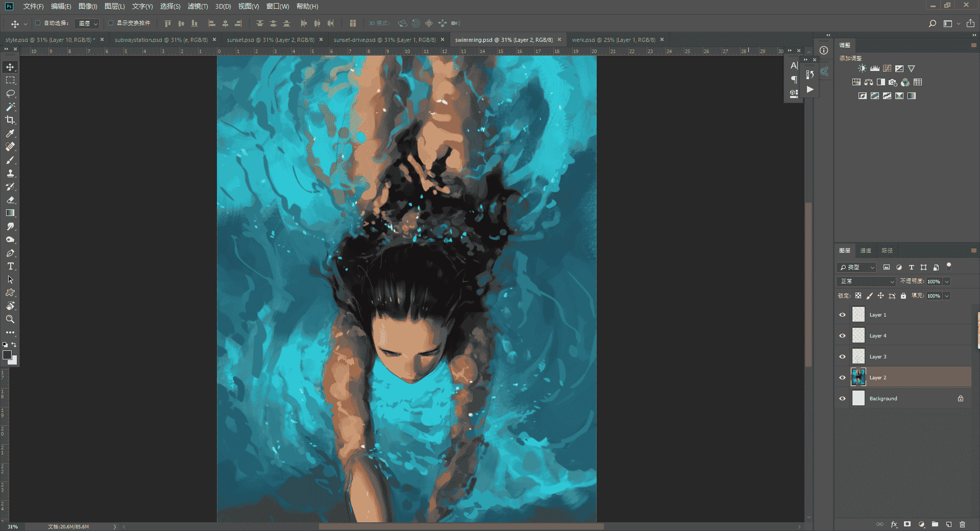
Task: Select the Eraser tool
Action: coord(10,200)
